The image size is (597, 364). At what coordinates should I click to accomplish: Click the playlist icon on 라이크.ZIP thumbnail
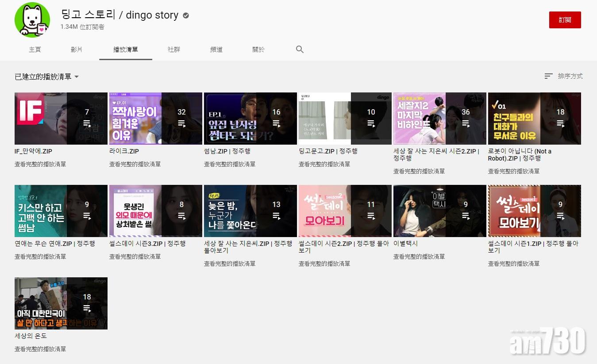(x=181, y=123)
